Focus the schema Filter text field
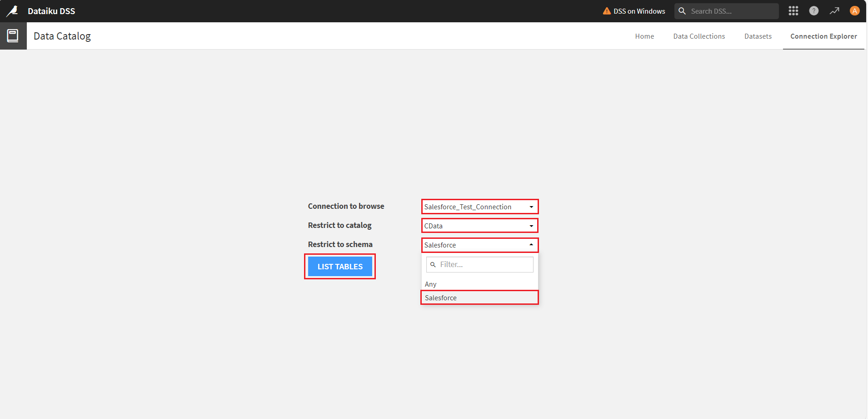 click(484, 264)
